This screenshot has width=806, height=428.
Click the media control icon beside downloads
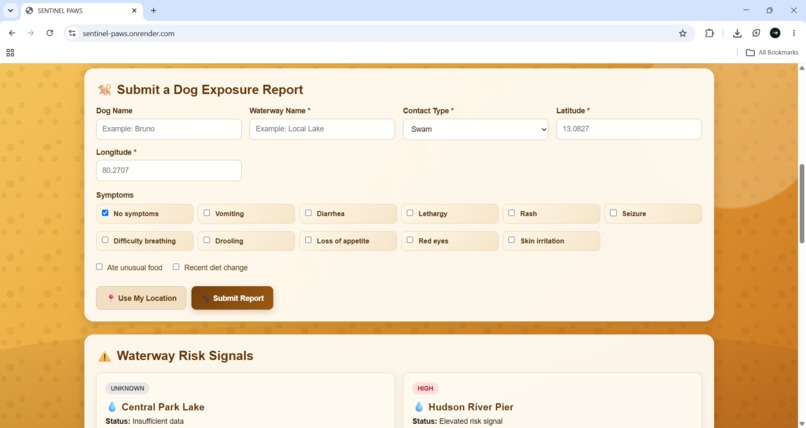[x=756, y=33]
